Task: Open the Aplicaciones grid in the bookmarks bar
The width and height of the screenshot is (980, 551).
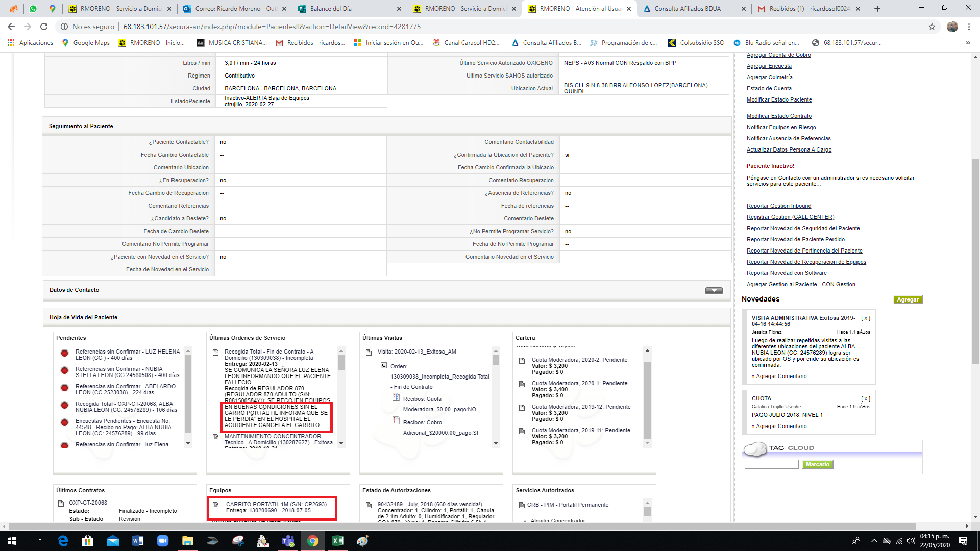Action: pyautogui.click(x=30, y=43)
